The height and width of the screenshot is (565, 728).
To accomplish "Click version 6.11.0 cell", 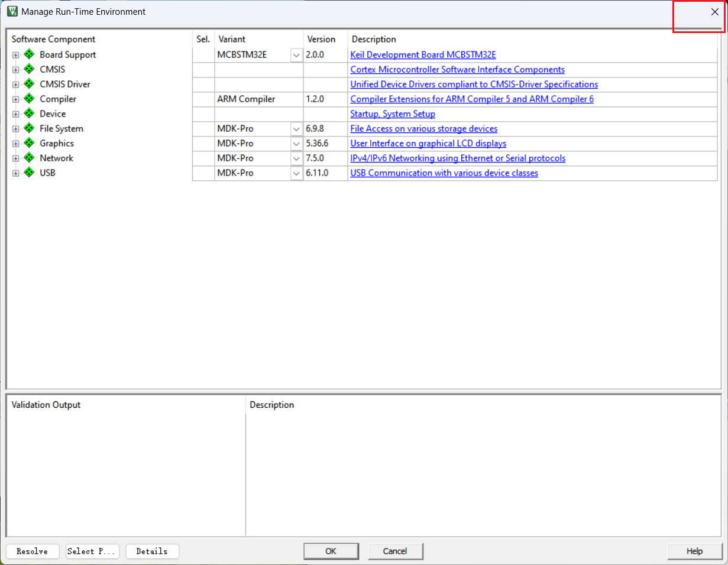I will [326, 173].
